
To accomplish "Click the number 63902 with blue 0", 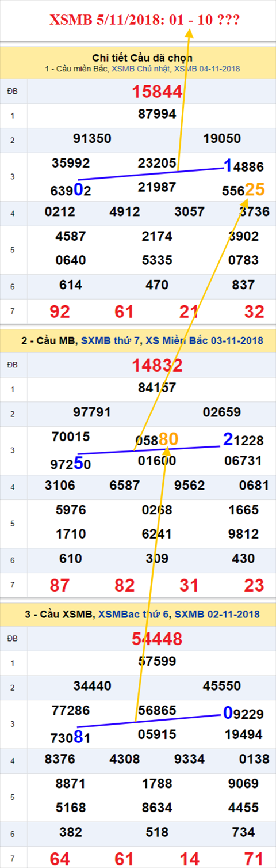I will [x=71, y=190].
